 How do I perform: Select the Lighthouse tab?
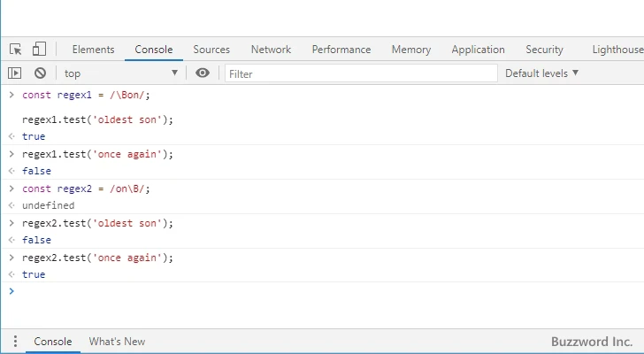[x=617, y=50]
